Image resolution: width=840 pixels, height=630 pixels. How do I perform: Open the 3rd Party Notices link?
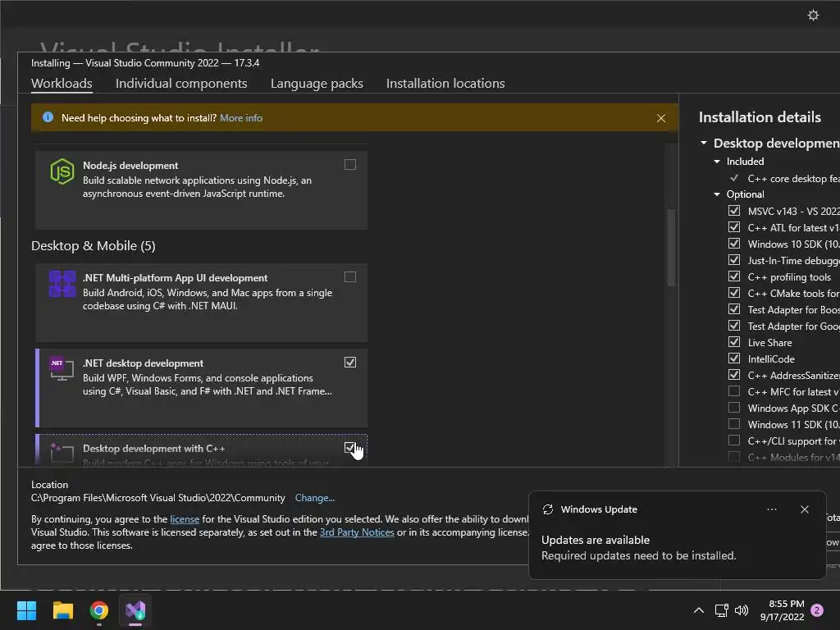pos(357,532)
